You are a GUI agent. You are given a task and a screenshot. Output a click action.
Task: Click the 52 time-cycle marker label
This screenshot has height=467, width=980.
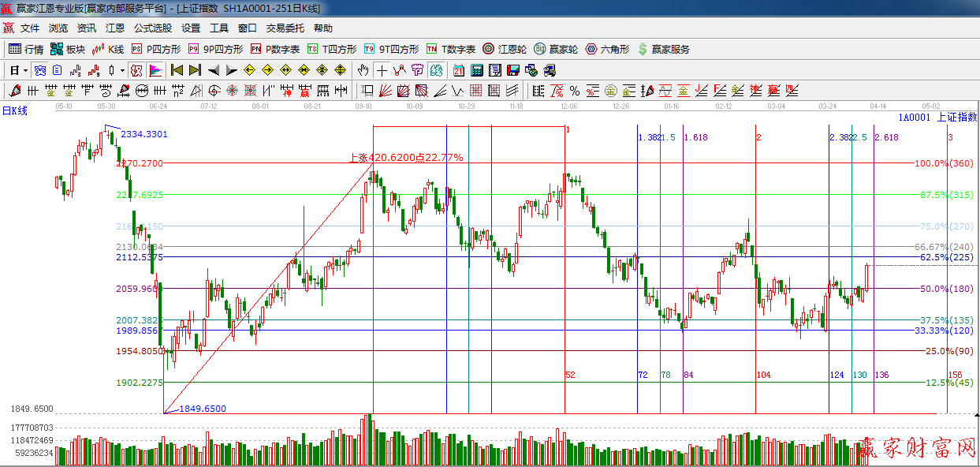[x=570, y=375]
